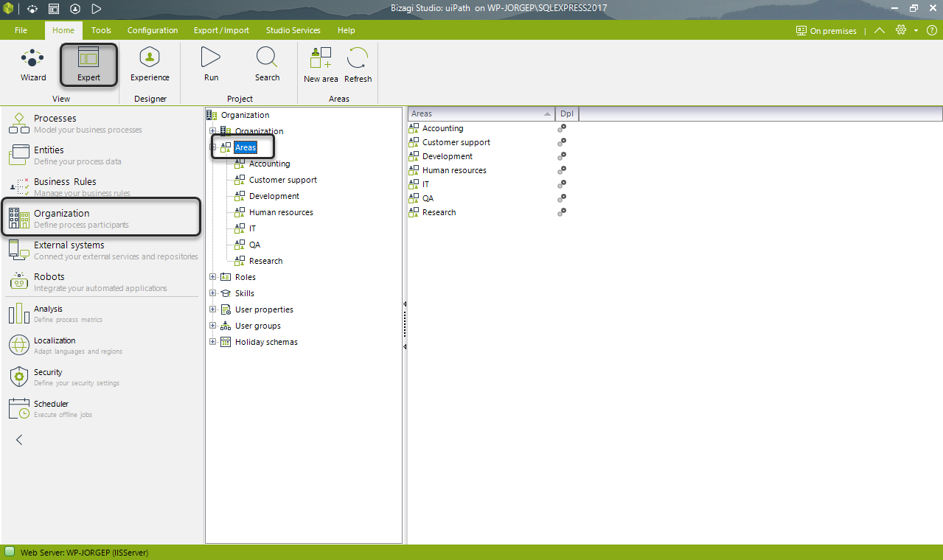
Task: Select QA in the tree
Action: click(x=254, y=245)
